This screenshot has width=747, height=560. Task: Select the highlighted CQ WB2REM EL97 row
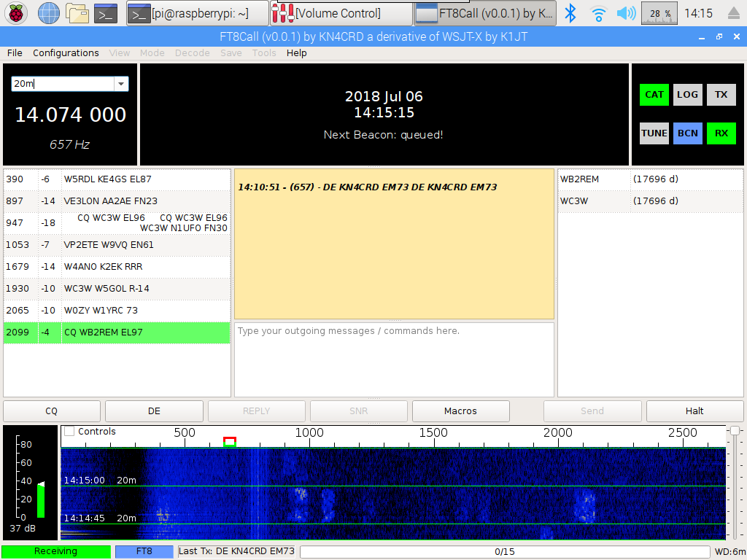click(117, 332)
